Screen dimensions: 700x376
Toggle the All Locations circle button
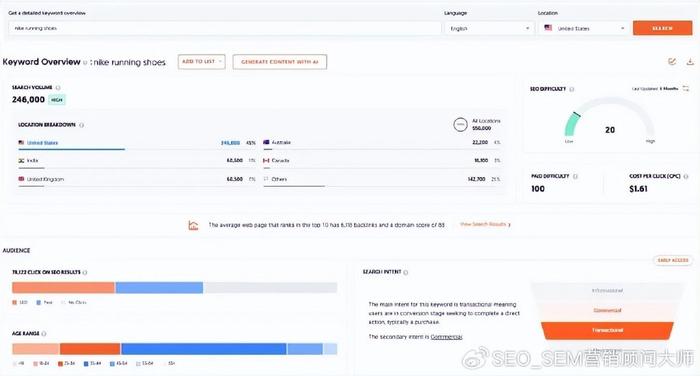pos(460,125)
